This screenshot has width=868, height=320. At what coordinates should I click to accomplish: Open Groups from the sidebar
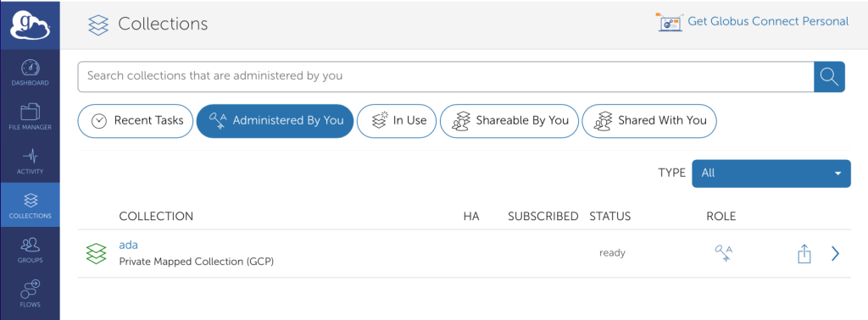coord(30,249)
